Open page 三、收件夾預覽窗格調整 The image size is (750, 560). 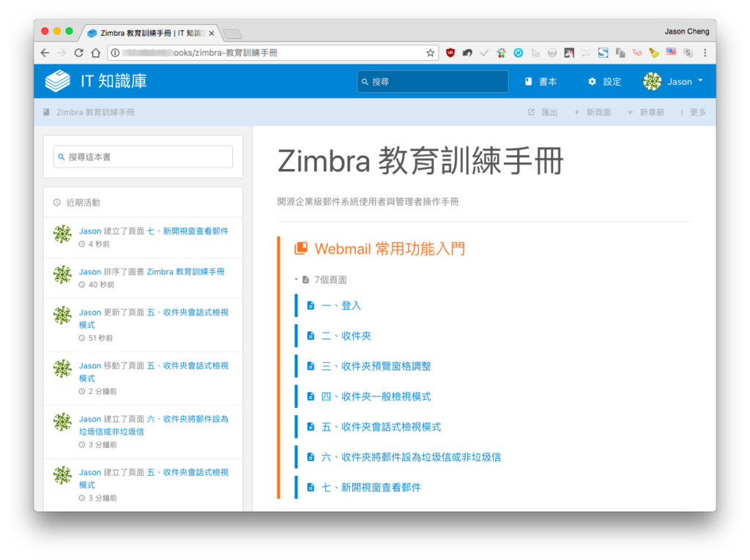coord(376,366)
